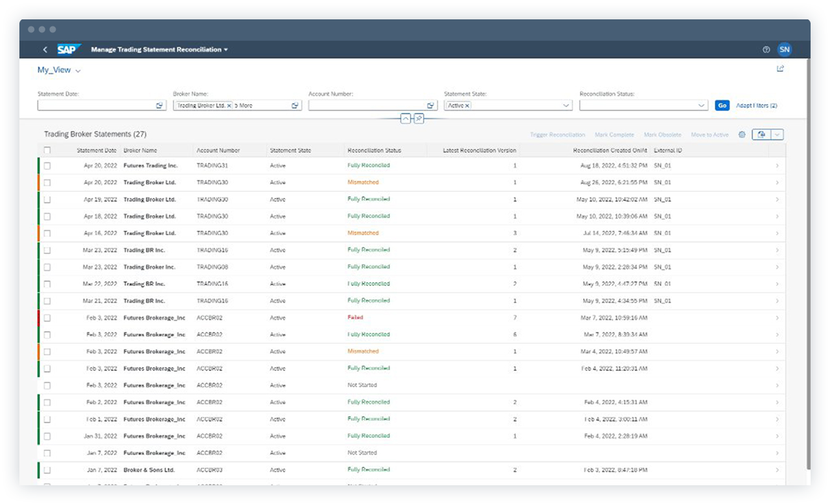
Task: Export the statements table to spreadsheet
Action: pyautogui.click(x=761, y=134)
